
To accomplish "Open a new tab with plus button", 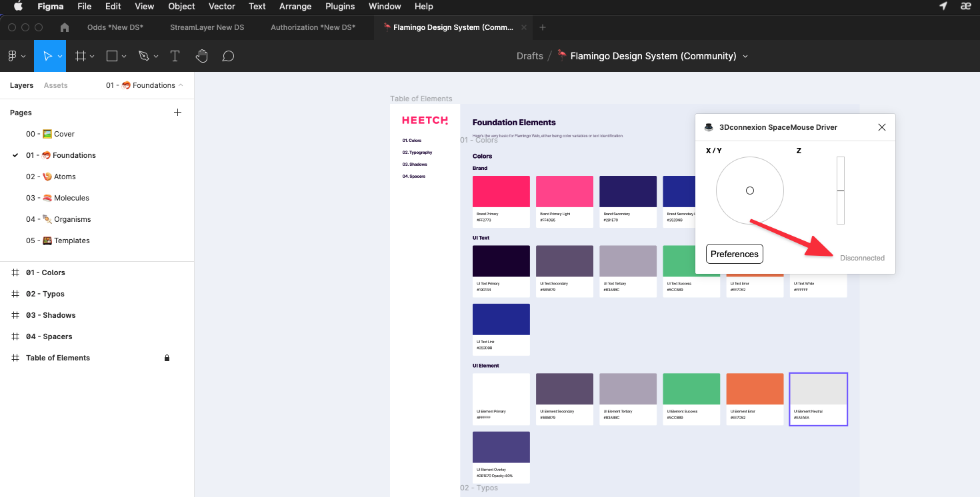I will [543, 27].
